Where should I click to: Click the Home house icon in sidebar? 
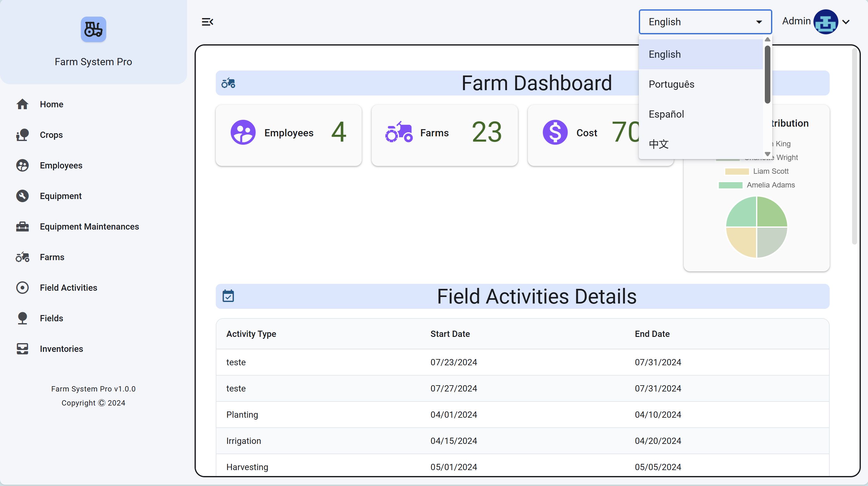tap(22, 104)
